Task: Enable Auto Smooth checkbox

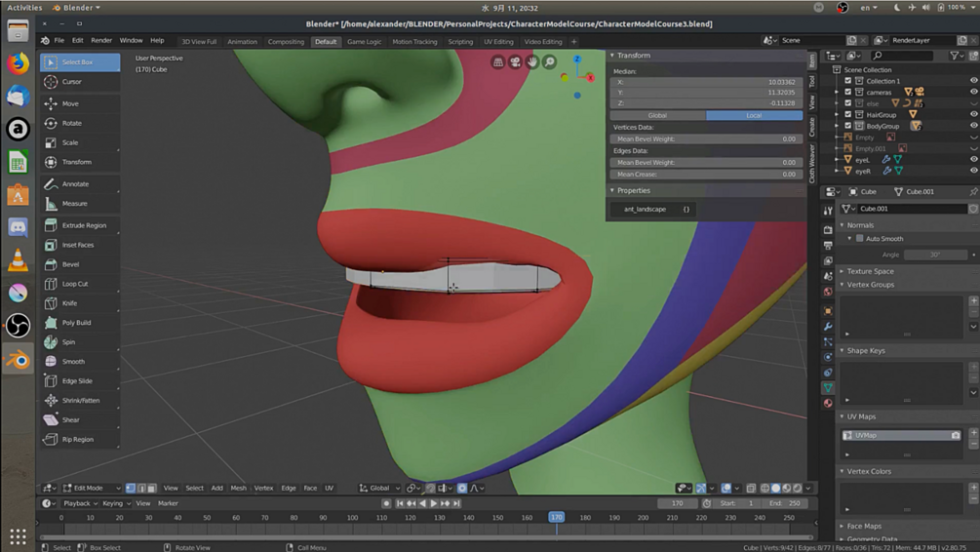Action: [860, 238]
